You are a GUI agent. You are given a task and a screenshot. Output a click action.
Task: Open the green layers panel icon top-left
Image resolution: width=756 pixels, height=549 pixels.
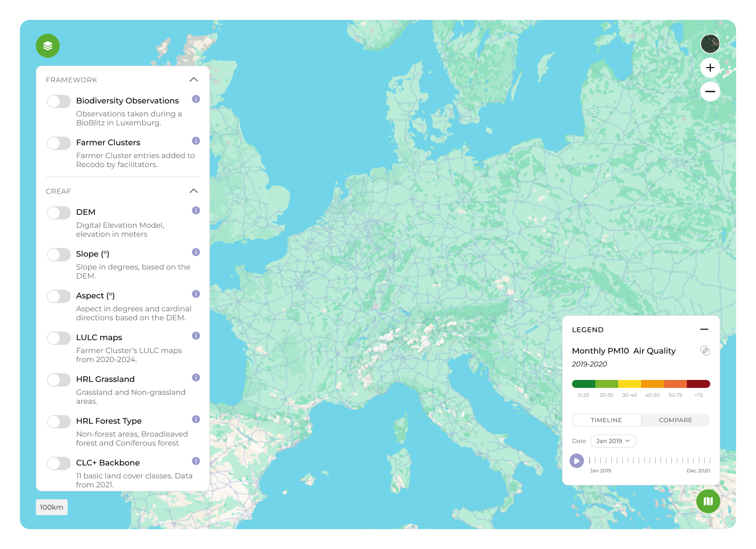tap(48, 46)
